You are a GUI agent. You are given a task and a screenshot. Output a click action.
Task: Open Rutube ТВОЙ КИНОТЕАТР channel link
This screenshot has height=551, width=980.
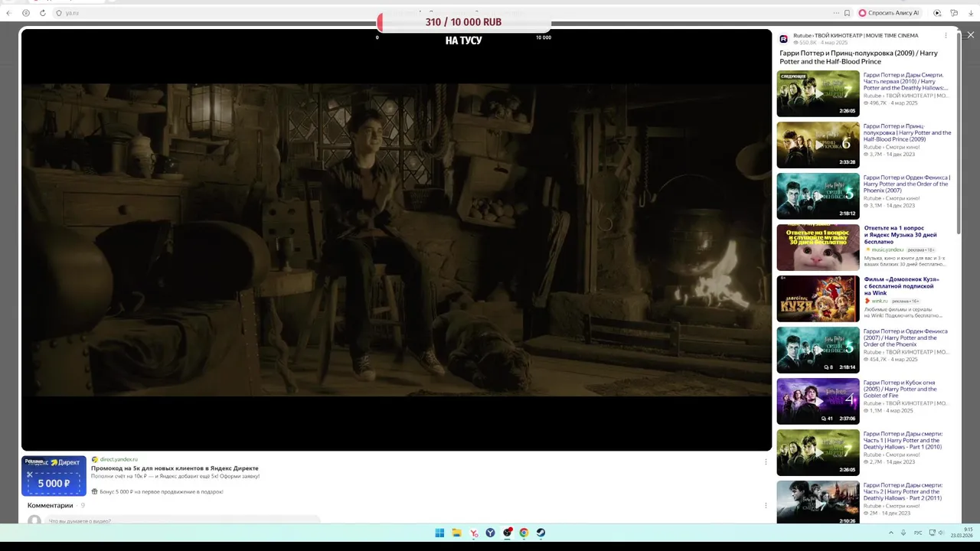pyautogui.click(x=855, y=36)
